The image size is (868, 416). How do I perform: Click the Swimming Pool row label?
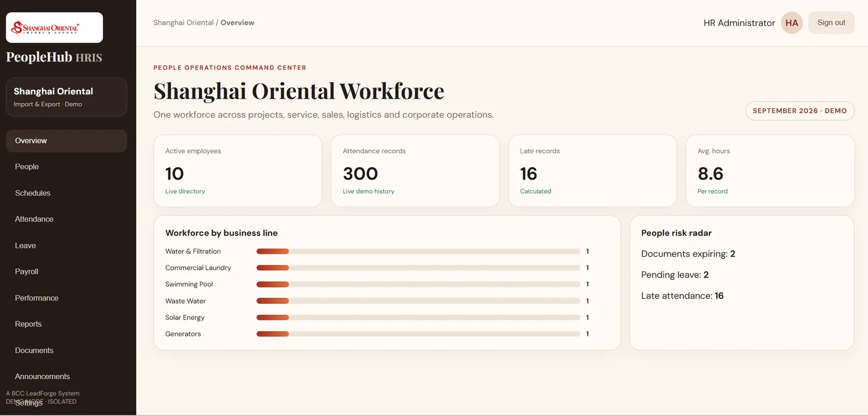189,284
